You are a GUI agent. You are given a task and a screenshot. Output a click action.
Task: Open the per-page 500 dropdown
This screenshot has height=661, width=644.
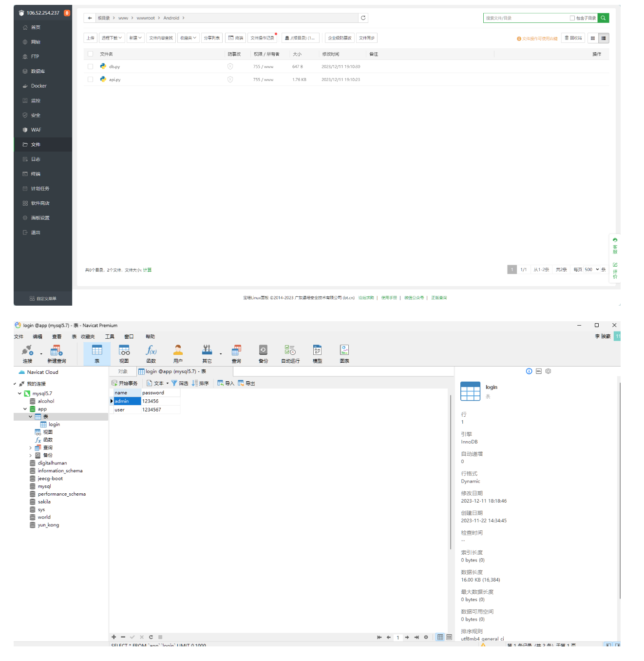coord(591,270)
